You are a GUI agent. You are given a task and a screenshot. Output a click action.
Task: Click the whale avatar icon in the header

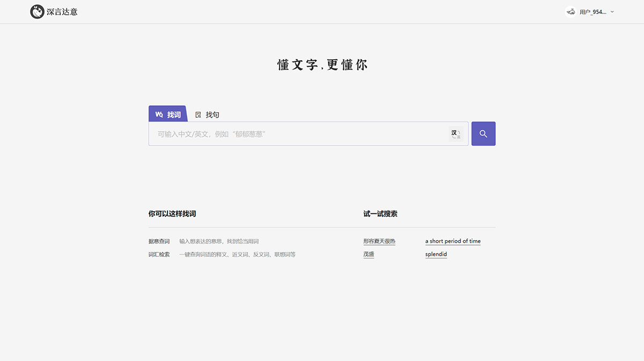point(570,11)
